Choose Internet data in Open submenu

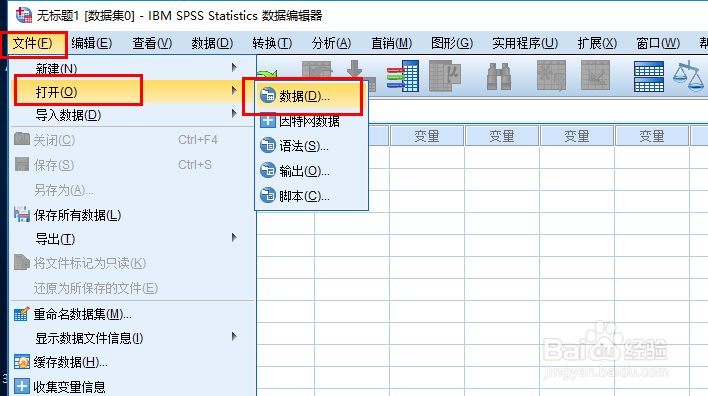[x=312, y=121]
